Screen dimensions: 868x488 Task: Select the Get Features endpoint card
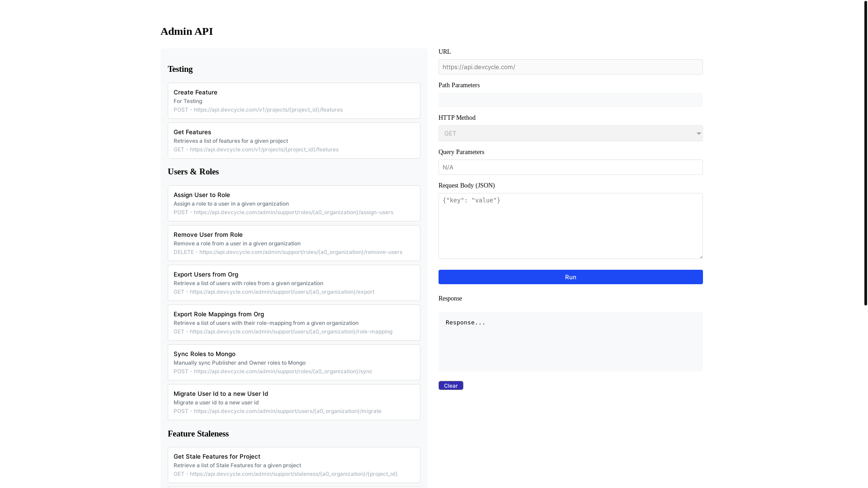point(294,141)
